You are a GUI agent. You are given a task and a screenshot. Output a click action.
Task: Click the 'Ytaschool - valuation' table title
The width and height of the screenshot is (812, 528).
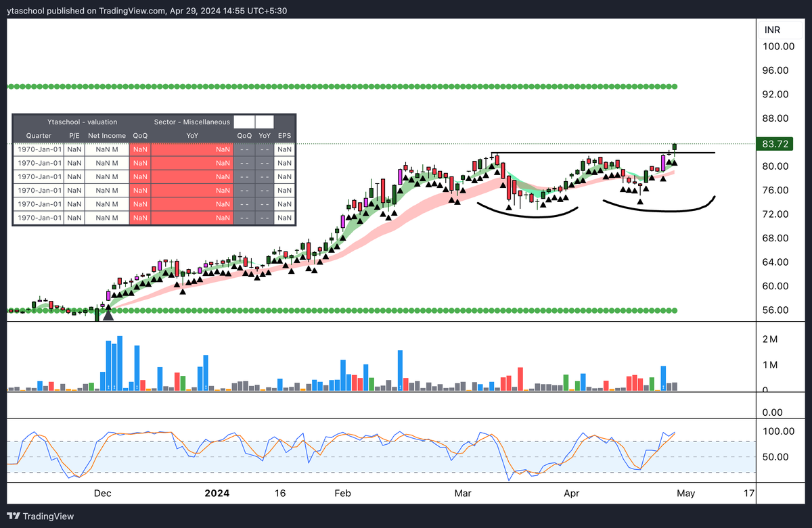tap(81, 122)
